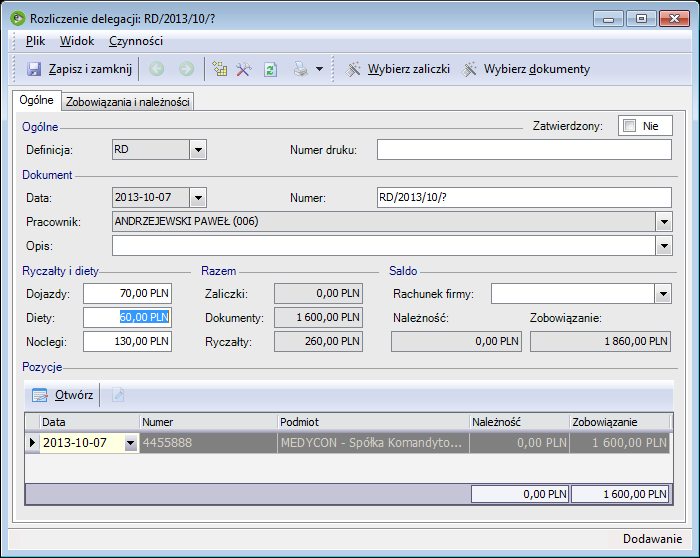Click the Numer field RD/2013/10/?
The height and width of the screenshot is (558, 700).
pos(524,197)
